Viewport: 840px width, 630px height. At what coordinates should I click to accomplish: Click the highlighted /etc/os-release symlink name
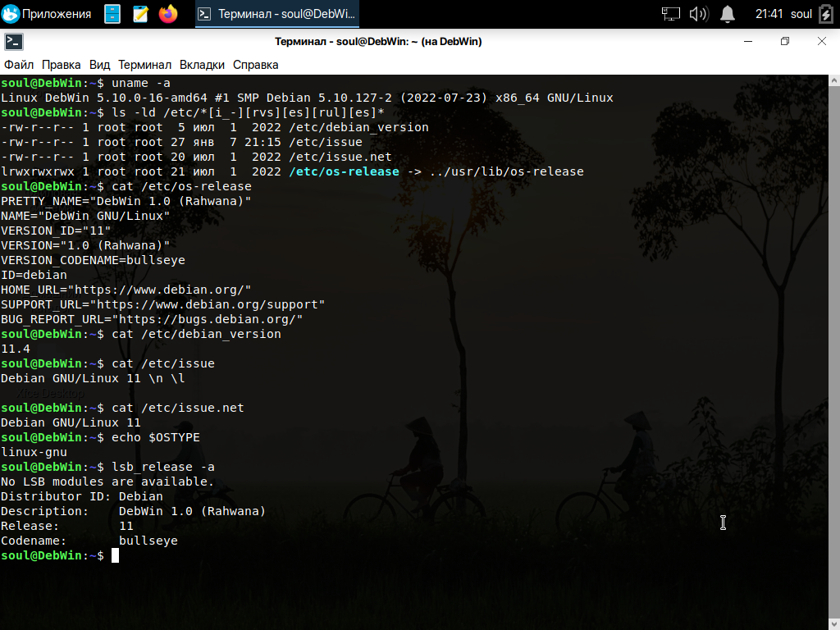(344, 171)
